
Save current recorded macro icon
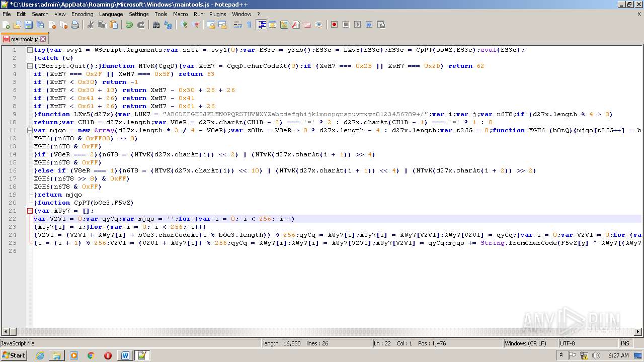click(x=380, y=25)
